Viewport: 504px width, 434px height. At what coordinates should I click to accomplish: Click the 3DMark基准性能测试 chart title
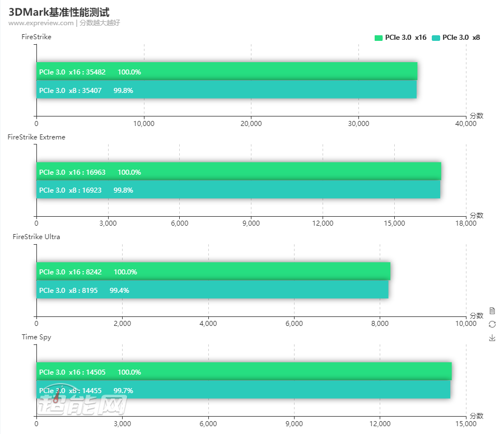[x=59, y=12]
